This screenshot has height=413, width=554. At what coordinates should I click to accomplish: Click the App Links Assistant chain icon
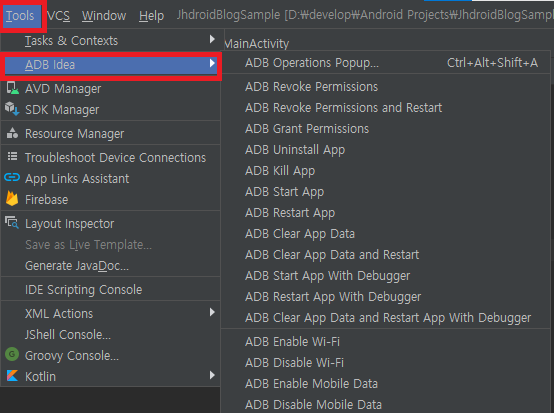click(x=12, y=177)
